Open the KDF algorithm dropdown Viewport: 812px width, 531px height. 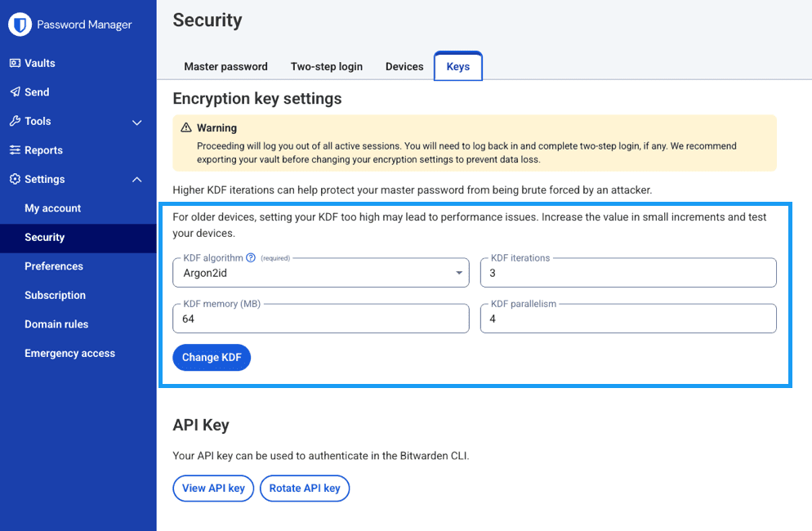[x=320, y=273]
